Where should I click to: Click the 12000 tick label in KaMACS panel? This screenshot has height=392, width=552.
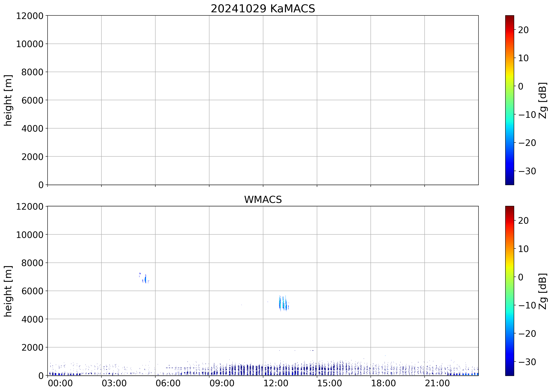tap(30, 16)
